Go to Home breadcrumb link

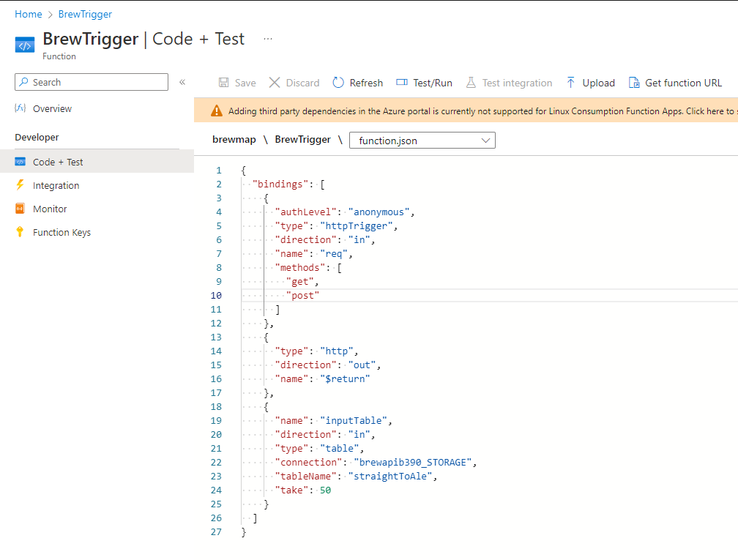point(29,14)
